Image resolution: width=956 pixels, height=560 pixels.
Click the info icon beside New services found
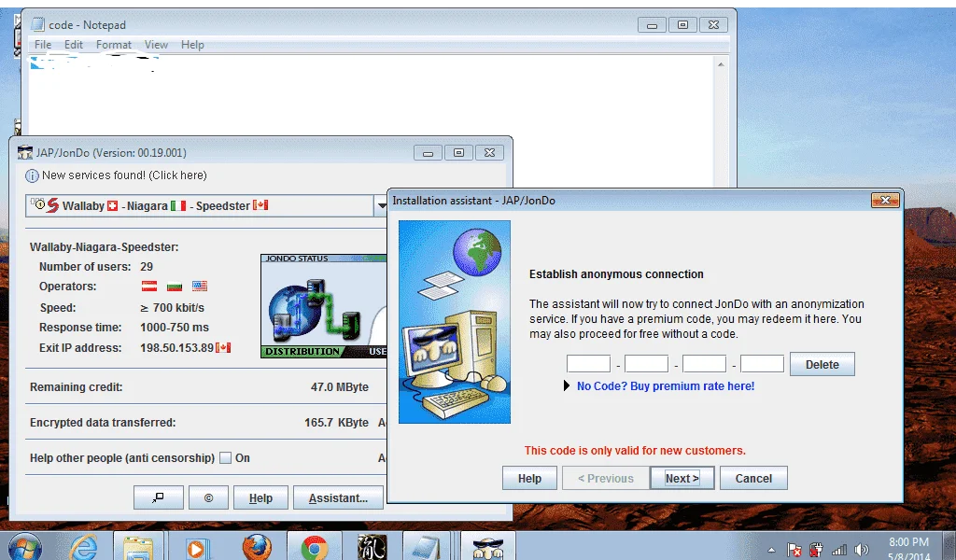32,176
